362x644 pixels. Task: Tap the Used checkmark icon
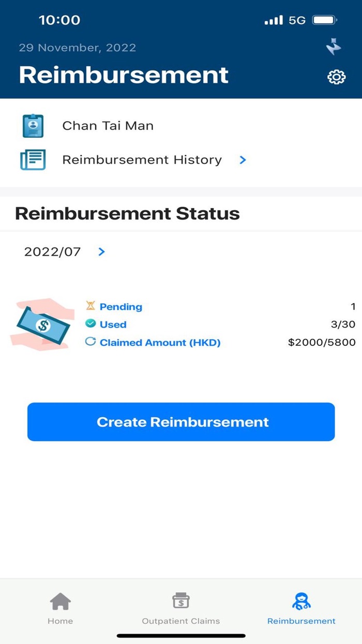tap(90, 324)
